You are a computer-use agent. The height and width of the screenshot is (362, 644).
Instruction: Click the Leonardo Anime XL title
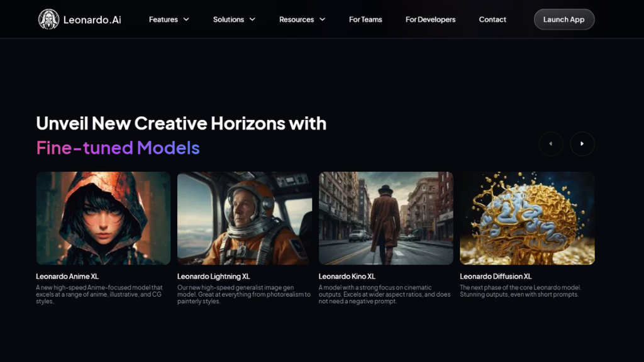click(67, 277)
